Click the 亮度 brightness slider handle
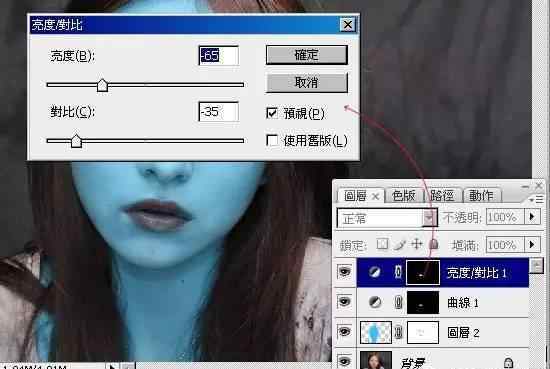Screen dimensions: 550x369 point(102,85)
